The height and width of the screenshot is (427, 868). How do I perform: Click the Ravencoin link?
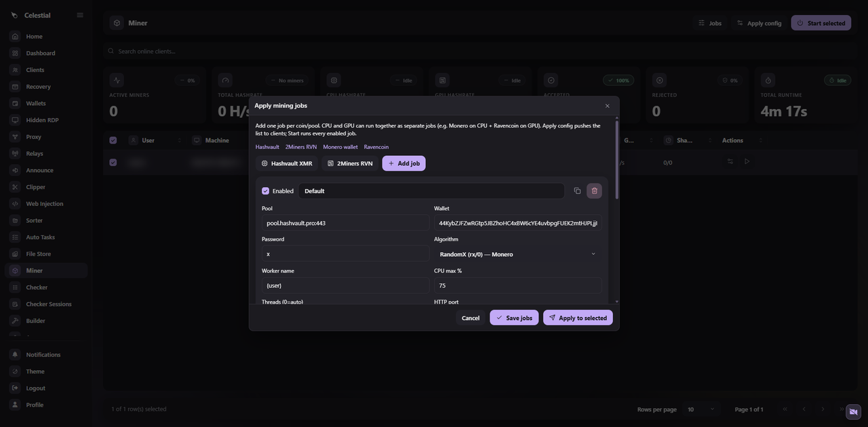coord(376,147)
